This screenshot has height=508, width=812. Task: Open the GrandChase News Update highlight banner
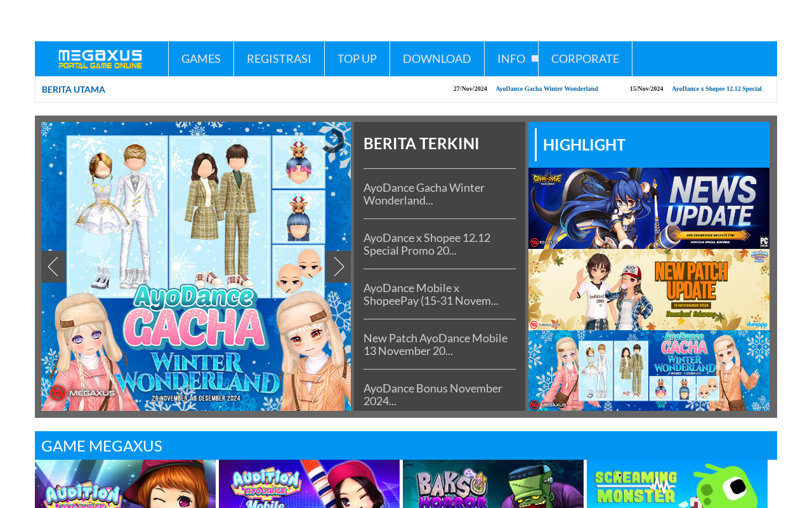tap(649, 208)
